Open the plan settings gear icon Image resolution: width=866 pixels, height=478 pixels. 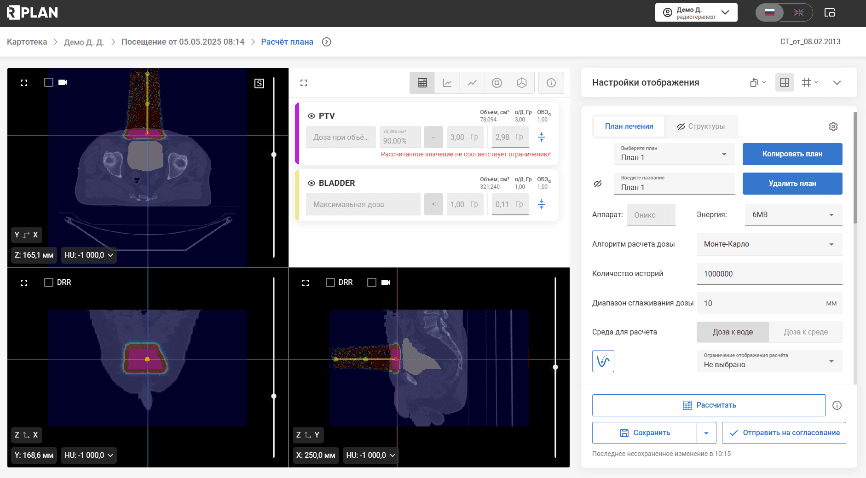833,127
